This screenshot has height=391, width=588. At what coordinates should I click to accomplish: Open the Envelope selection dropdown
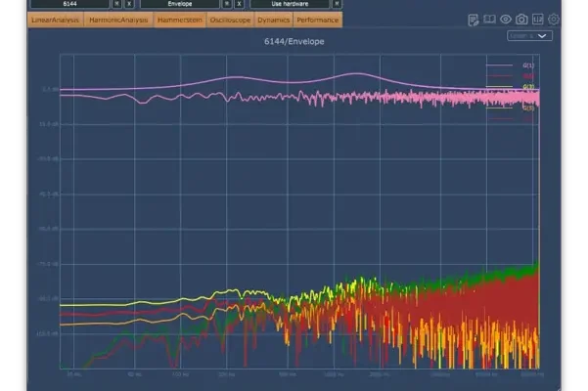[179, 4]
